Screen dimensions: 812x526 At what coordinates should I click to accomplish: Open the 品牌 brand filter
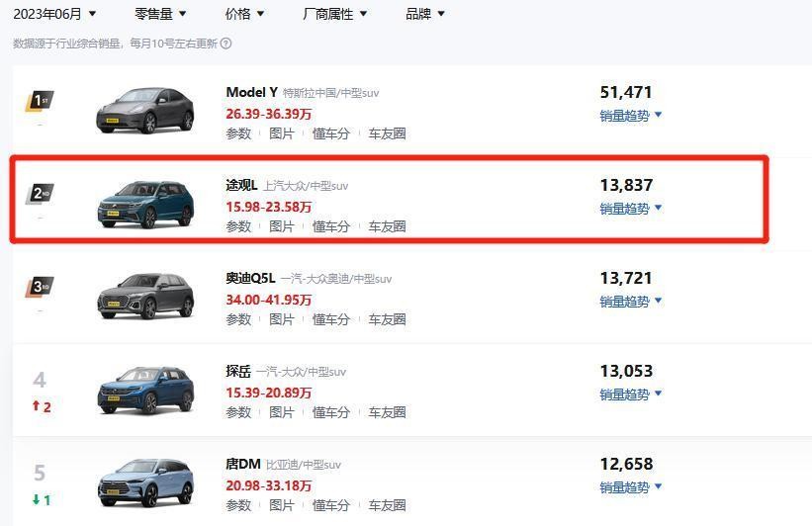pos(425,14)
